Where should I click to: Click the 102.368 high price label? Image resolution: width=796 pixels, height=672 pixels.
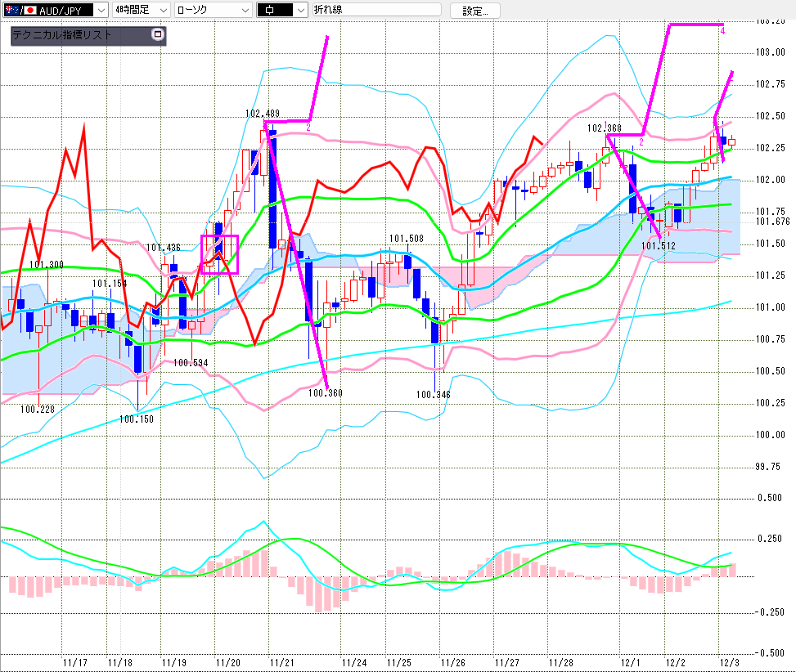pyautogui.click(x=604, y=128)
